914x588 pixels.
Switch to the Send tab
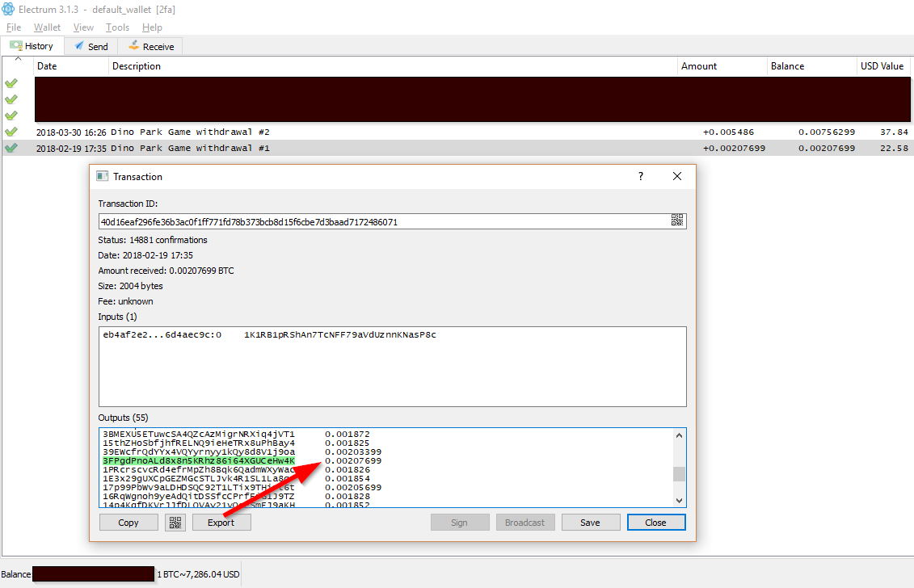pyautogui.click(x=91, y=47)
